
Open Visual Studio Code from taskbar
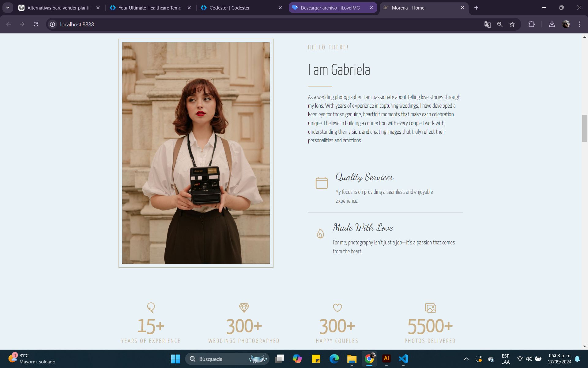pos(403,358)
